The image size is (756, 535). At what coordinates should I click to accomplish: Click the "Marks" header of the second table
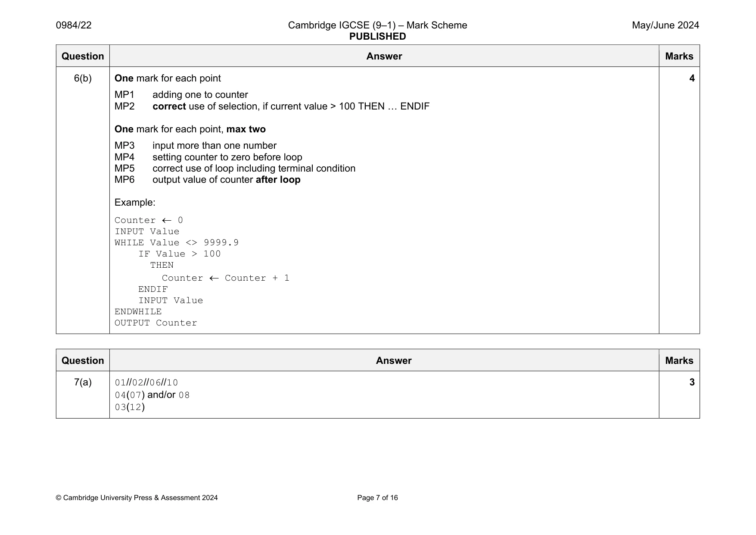tap(679, 361)
